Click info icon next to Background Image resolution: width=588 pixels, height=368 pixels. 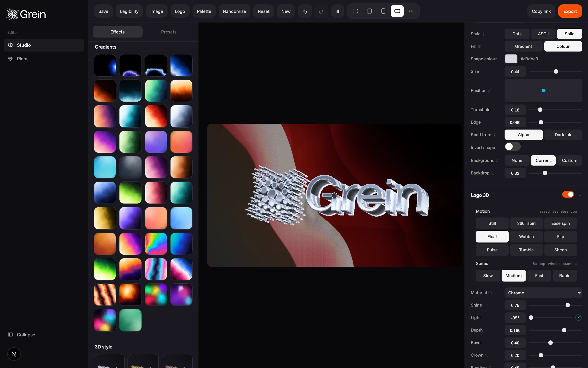coord(498,161)
